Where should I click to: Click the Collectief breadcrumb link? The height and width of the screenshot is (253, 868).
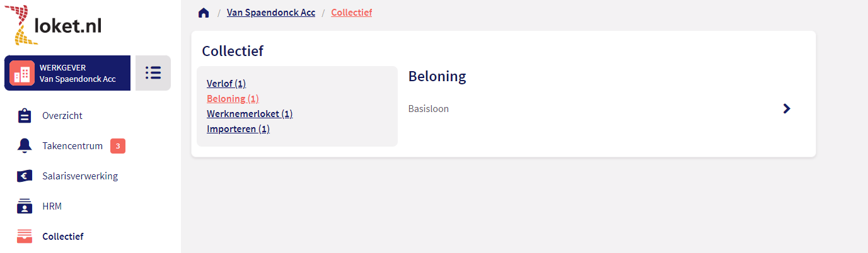[x=351, y=13]
